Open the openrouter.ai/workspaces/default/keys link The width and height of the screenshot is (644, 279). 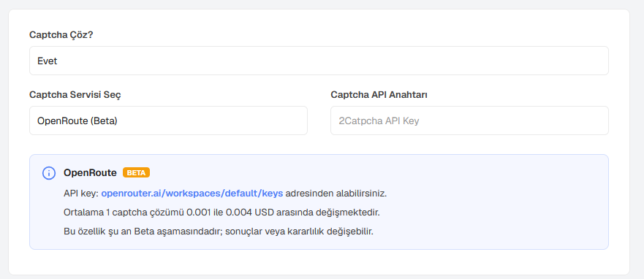coord(192,194)
